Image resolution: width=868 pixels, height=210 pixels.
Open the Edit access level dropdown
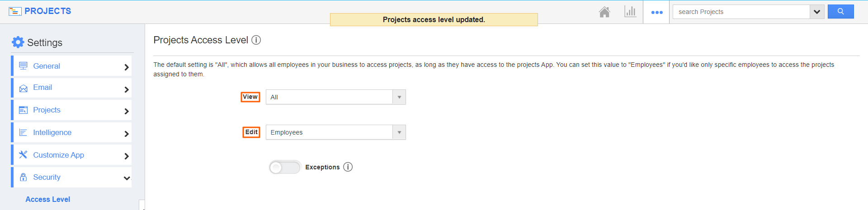335,132
